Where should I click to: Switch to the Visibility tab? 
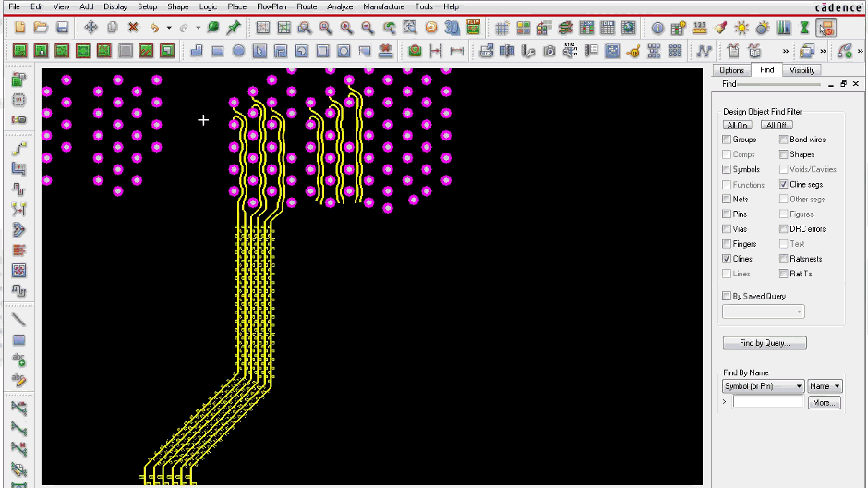pyautogui.click(x=802, y=70)
